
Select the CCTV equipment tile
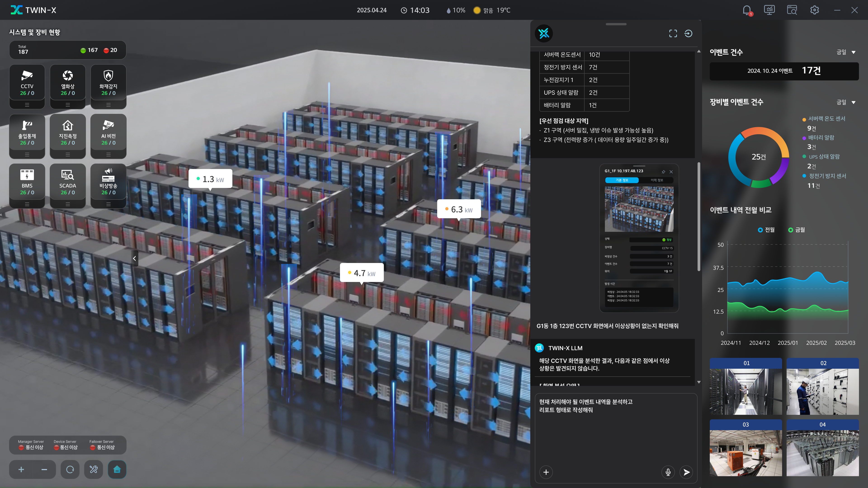[x=27, y=83]
